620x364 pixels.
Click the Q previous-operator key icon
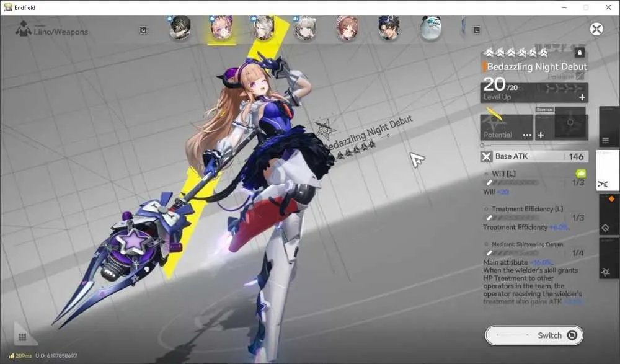143,30
